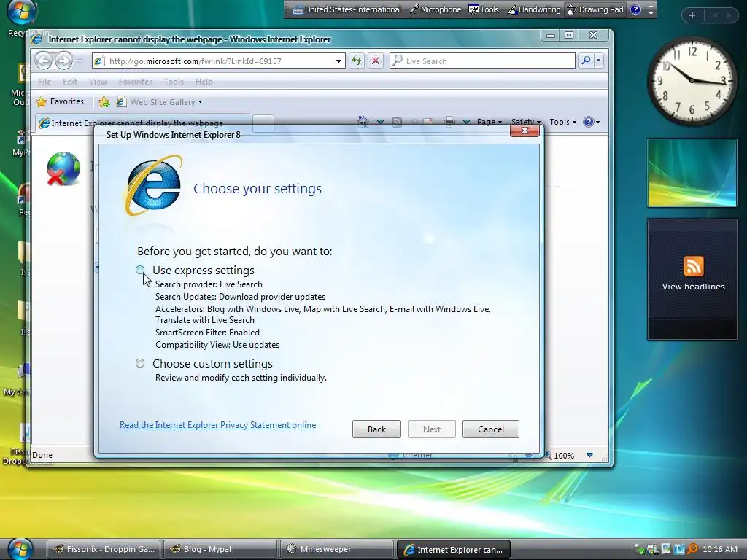Click the Favorites star button
The image size is (747, 560).
[60, 101]
